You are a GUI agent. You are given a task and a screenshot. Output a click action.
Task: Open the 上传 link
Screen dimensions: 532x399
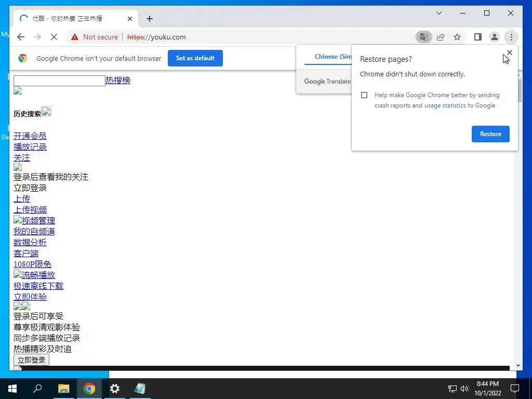click(x=22, y=199)
